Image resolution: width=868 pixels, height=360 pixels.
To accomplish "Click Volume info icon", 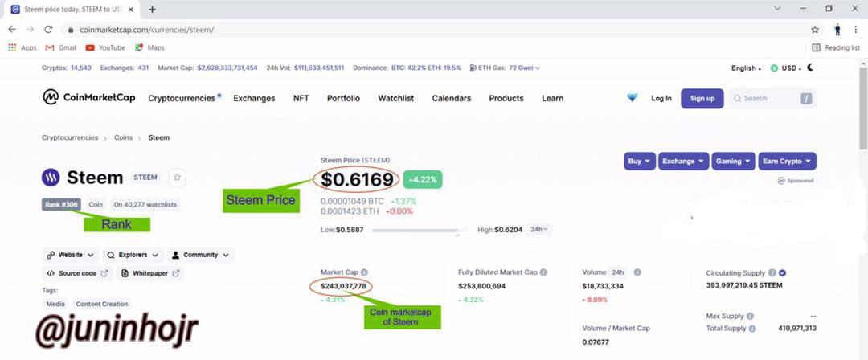I will click(x=637, y=272).
